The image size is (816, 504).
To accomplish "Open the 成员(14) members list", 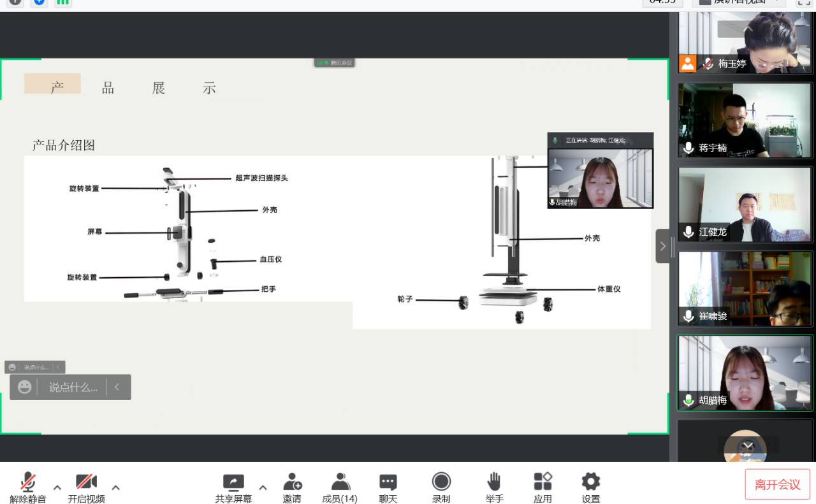I will [340, 487].
